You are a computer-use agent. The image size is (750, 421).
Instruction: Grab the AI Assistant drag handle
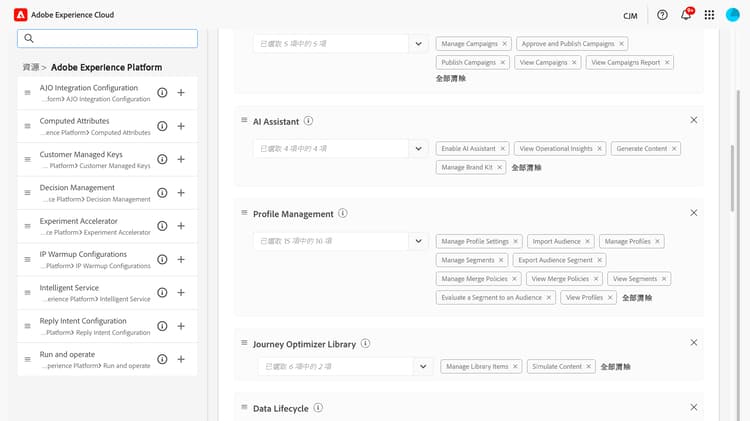[x=244, y=120]
